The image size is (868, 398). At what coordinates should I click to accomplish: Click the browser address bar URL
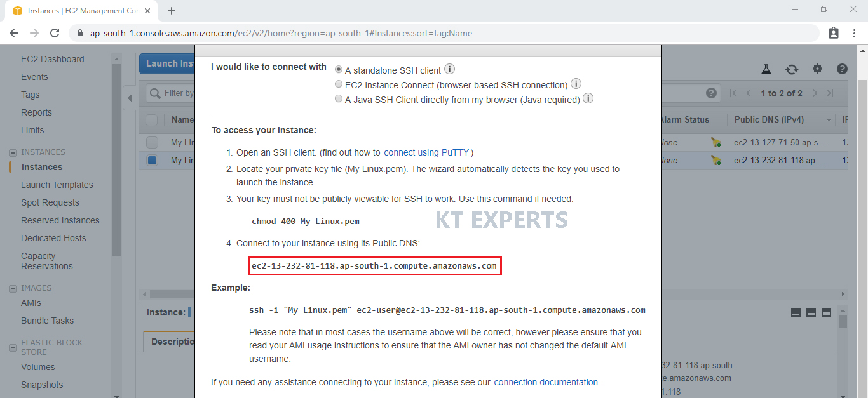pos(281,33)
